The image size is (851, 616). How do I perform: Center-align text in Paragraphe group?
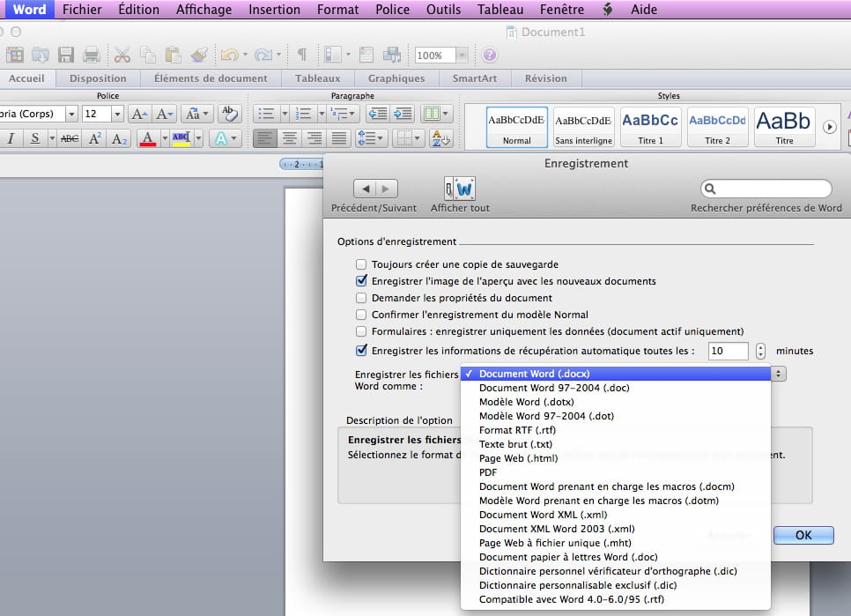[289, 138]
